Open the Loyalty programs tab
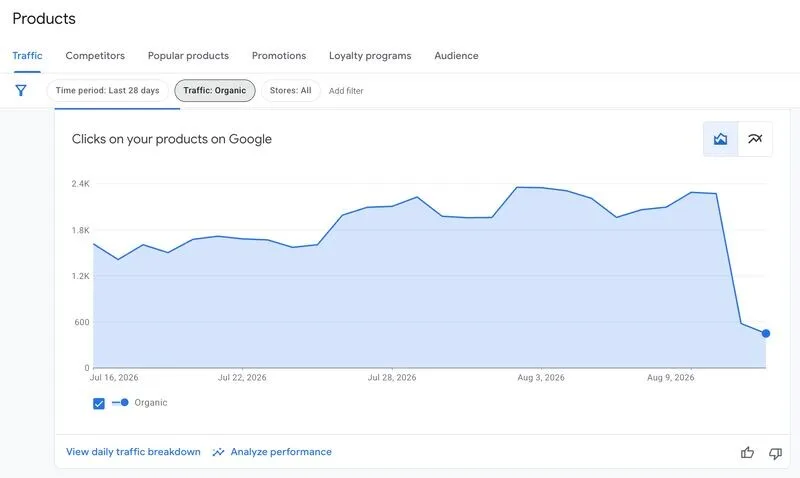This screenshot has height=478, width=800. (x=370, y=56)
